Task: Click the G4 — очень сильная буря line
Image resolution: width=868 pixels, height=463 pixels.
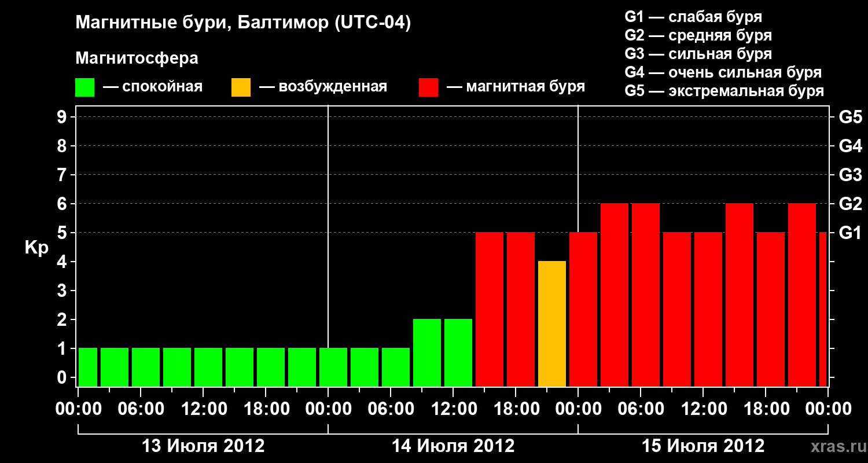Action: (723, 72)
